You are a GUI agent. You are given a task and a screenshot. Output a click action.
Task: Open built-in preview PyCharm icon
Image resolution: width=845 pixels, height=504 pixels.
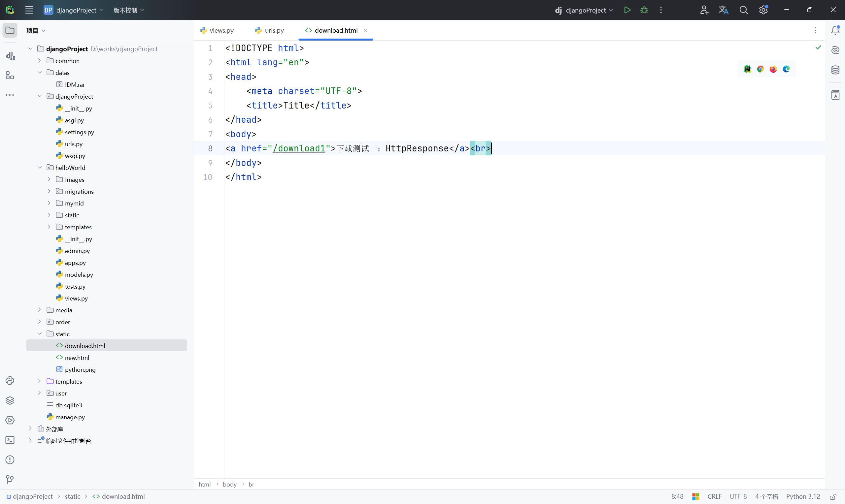(748, 69)
